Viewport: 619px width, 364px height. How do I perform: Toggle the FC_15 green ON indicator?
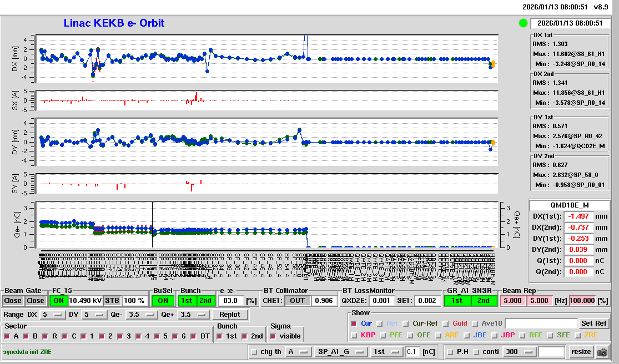pos(58,300)
